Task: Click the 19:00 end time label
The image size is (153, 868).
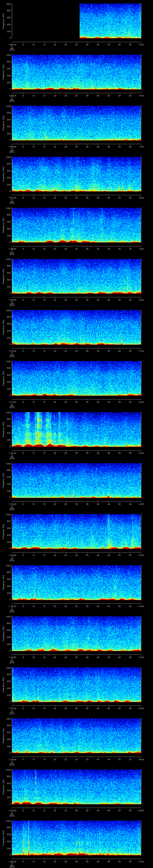Action: point(141,759)
